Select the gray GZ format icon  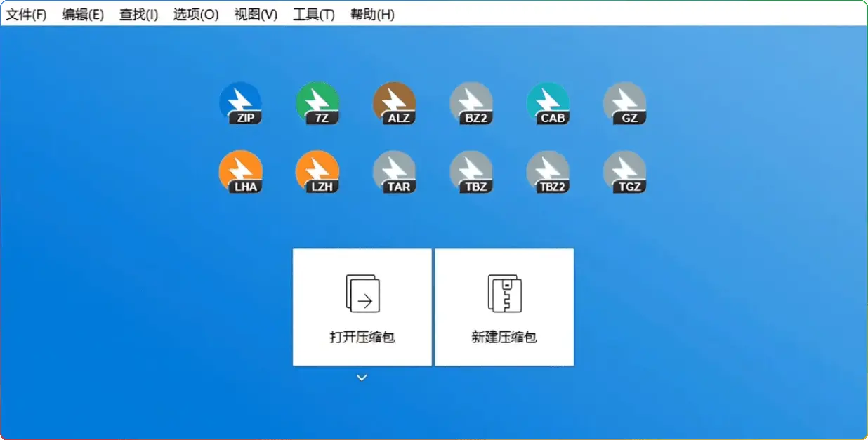tap(624, 103)
